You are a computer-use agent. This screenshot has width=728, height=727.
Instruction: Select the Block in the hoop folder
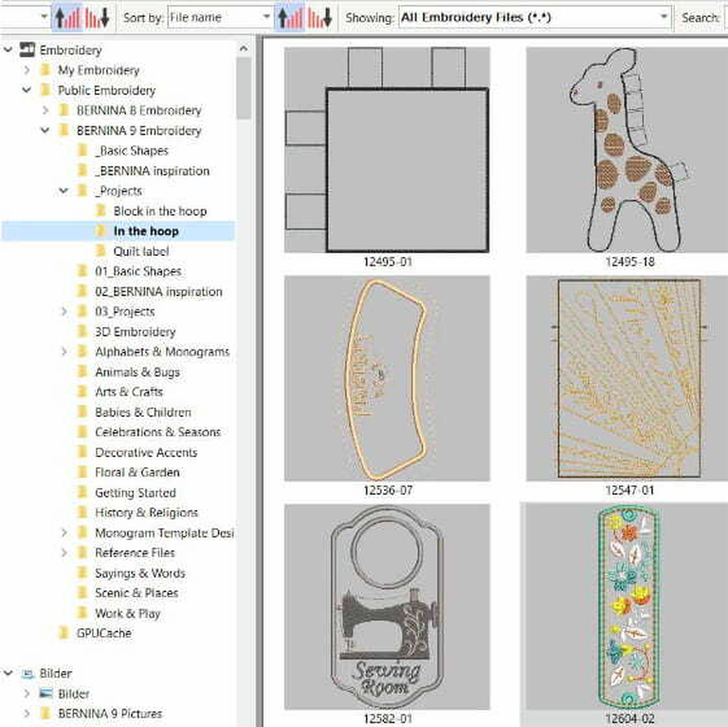(x=159, y=211)
